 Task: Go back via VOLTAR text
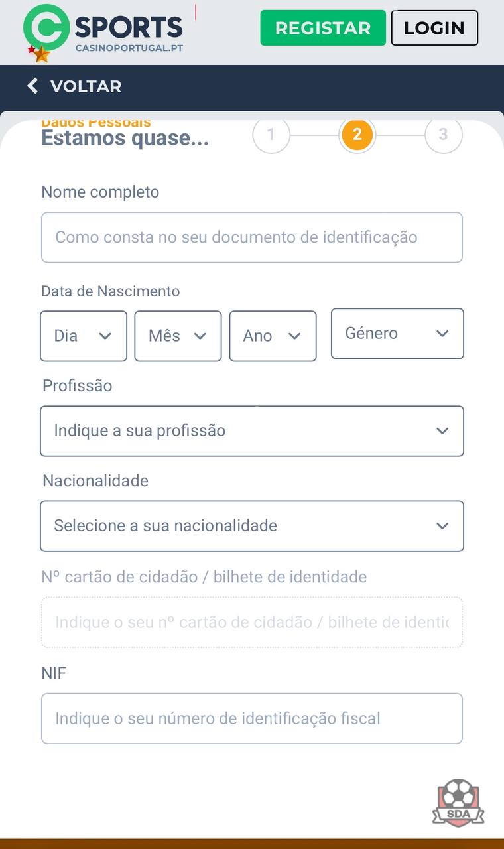(x=86, y=86)
